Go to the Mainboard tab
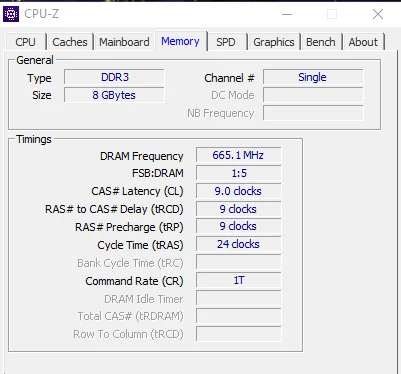The width and height of the screenshot is (401, 374). click(x=124, y=42)
